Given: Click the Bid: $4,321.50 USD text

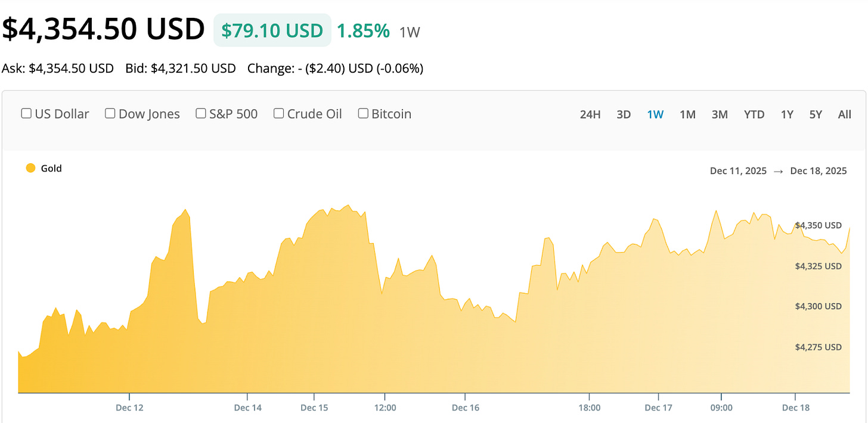Looking at the screenshot, I should pos(181,69).
